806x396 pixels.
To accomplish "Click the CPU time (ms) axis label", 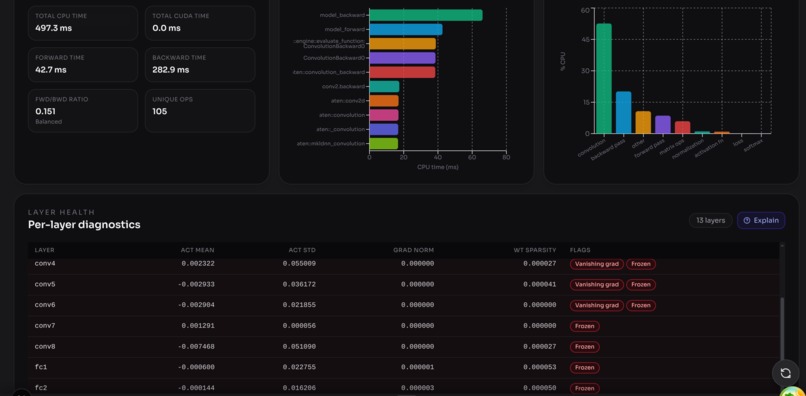I will pyautogui.click(x=438, y=167).
